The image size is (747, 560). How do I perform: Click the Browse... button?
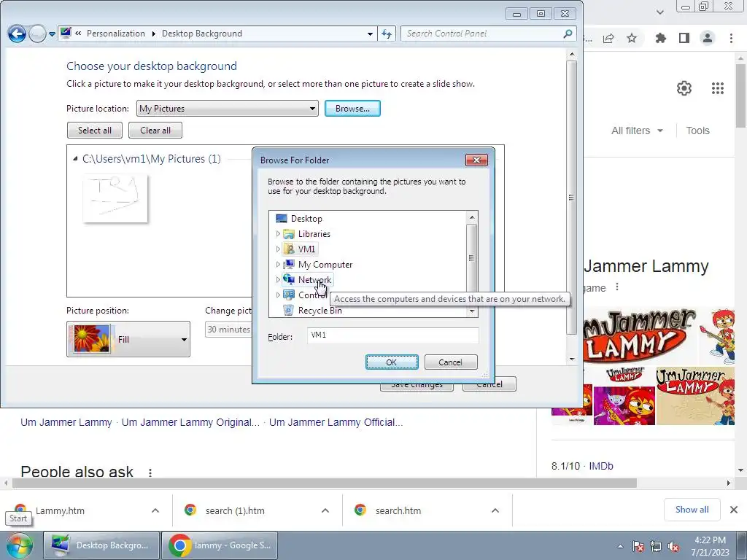click(352, 109)
